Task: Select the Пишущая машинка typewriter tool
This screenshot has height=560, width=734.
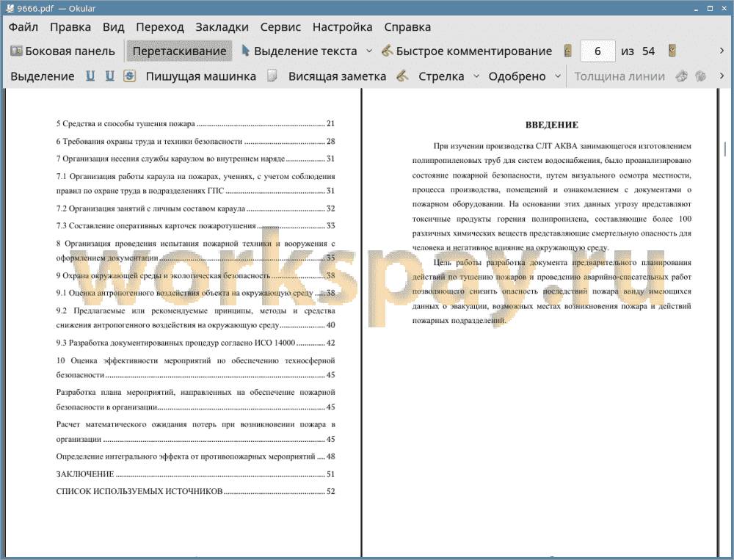Action: point(201,76)
